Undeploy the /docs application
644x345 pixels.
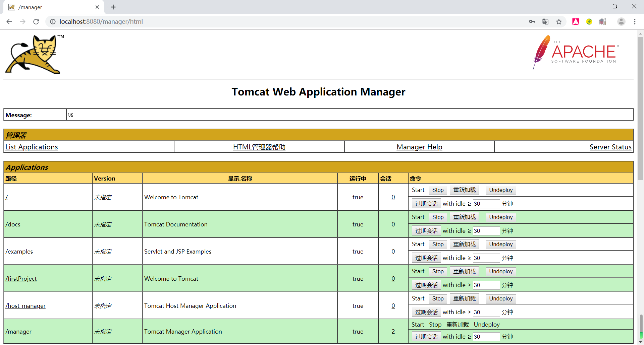coord(501,217)
